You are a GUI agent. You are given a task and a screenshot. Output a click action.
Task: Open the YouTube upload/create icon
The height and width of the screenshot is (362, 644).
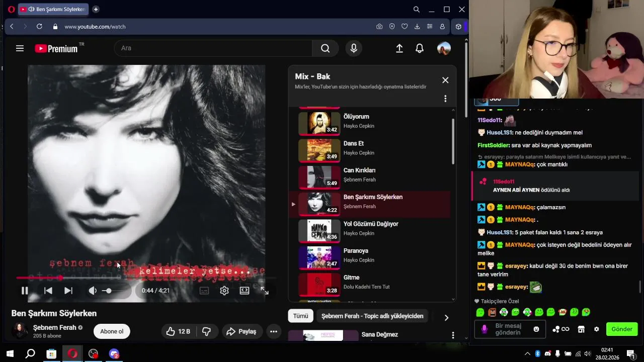399,48
